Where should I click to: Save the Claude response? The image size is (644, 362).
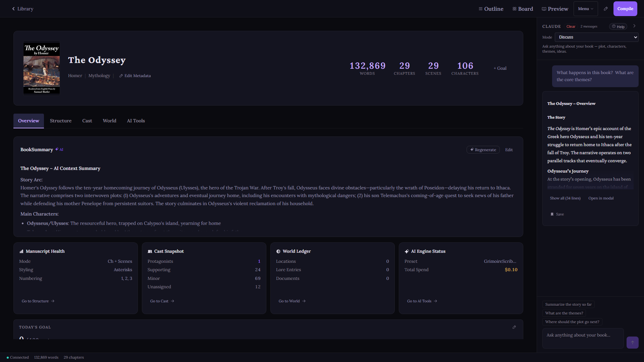click(557, 214)
